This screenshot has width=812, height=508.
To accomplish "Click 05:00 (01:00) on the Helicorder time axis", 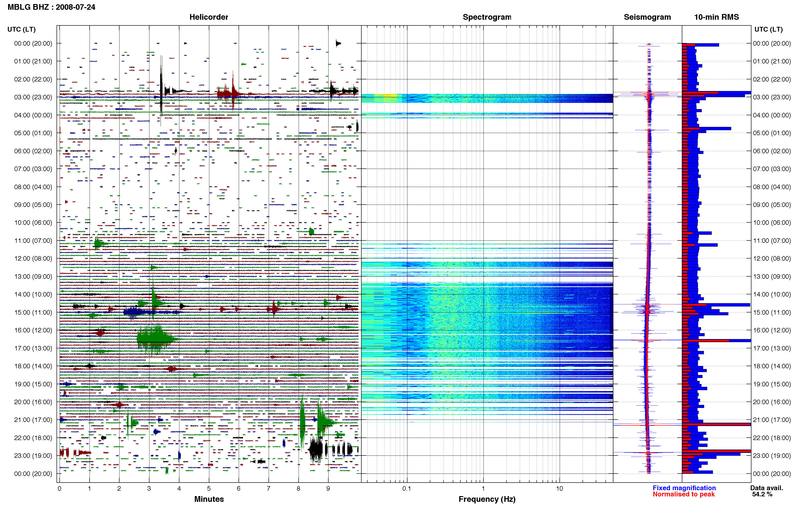I will click(x=33, y=133).
